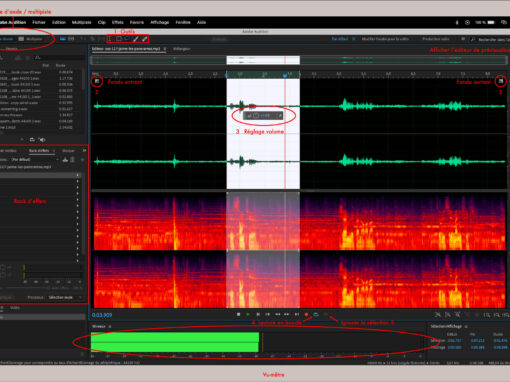510x382 pixels.
Task: Select the Marquee Selection tool
Action: (119, 39)
